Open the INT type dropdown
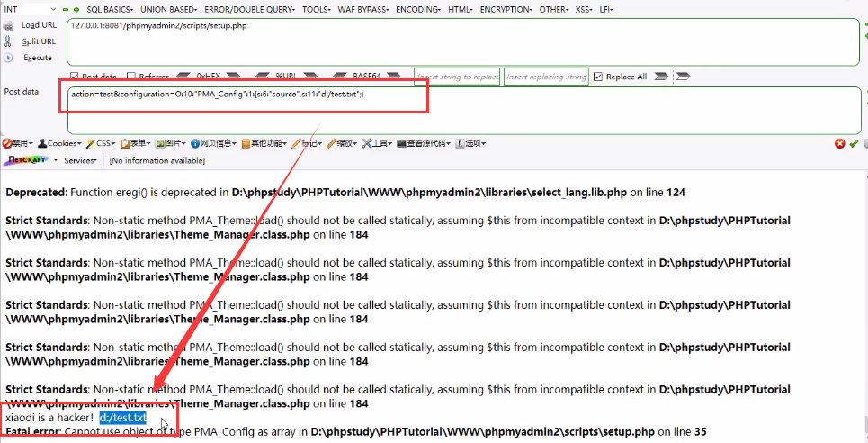868x443 pixels. click(34, 9)
